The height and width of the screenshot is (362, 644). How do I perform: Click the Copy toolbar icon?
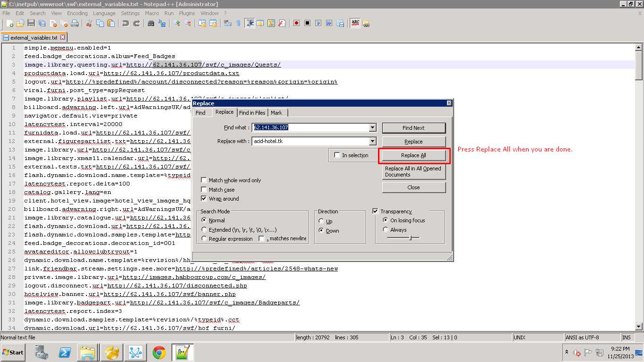pos(100,23)
